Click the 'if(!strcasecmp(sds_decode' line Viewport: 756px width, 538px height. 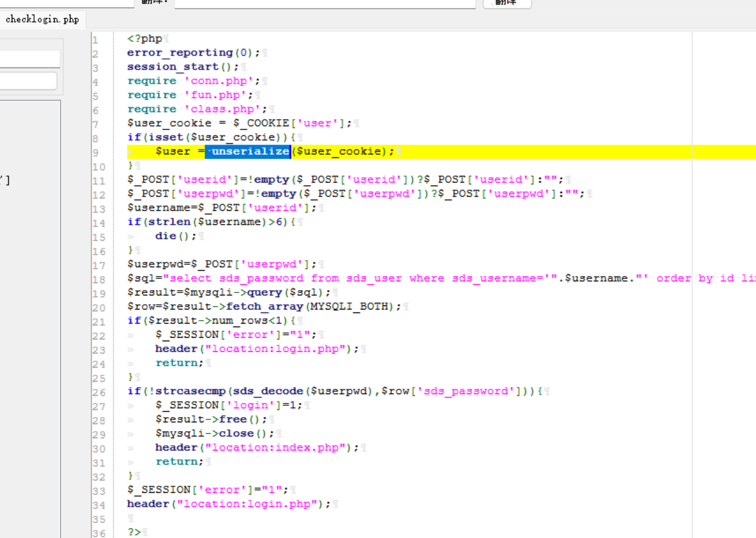tap(334, 391)
